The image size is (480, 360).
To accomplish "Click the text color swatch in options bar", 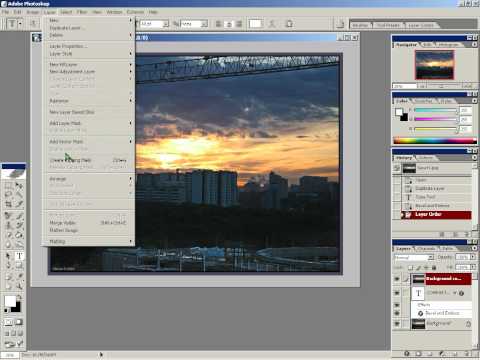I will coord(255,24).
